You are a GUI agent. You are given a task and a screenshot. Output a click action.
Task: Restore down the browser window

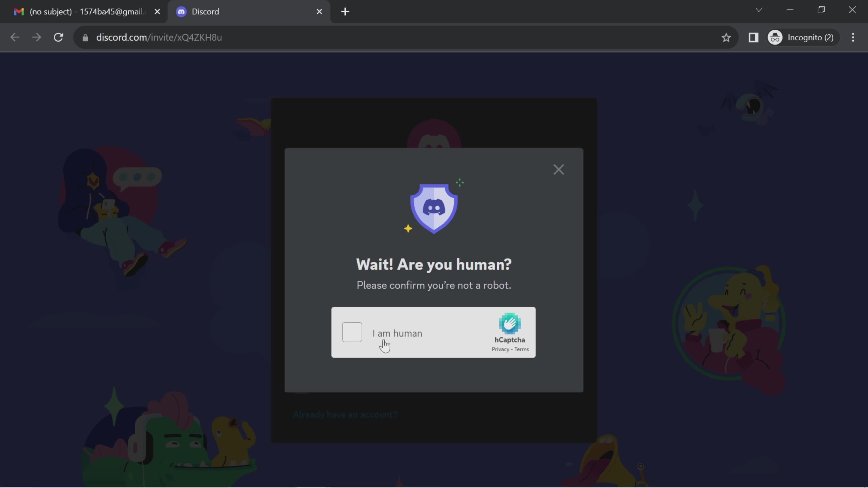(821, 10)
